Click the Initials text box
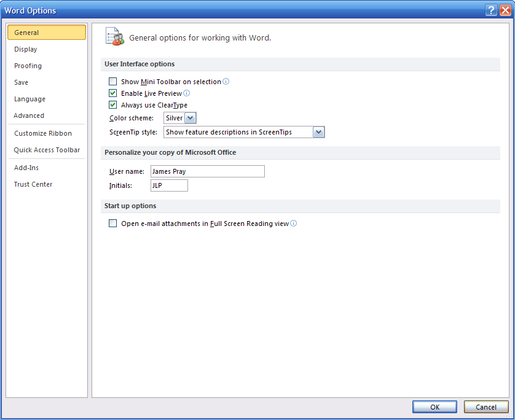 click(169, 185)
